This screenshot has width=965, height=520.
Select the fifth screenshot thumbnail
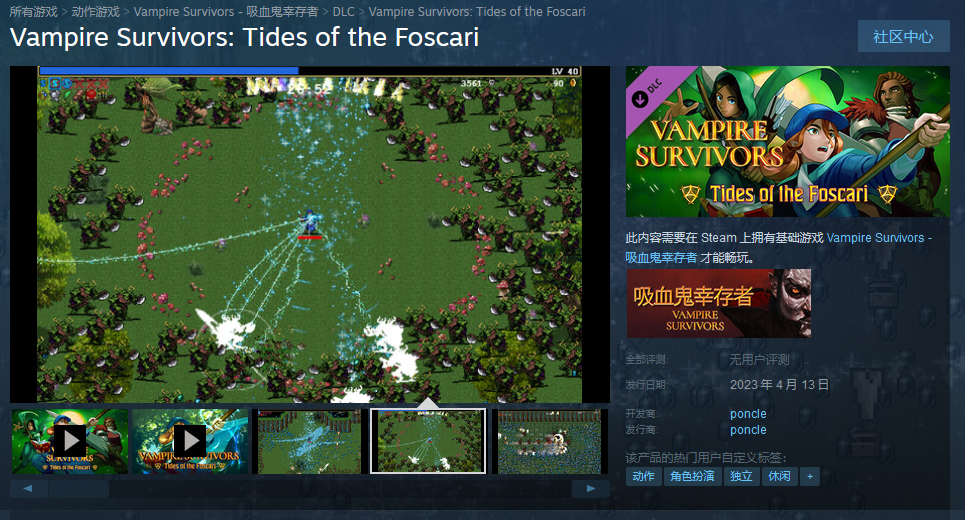pos(549,441)
